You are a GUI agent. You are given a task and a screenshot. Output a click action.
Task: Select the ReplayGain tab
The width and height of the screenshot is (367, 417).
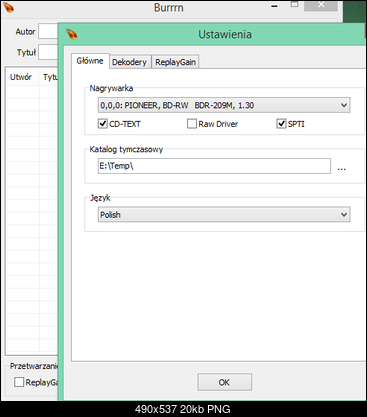point(176,62)
